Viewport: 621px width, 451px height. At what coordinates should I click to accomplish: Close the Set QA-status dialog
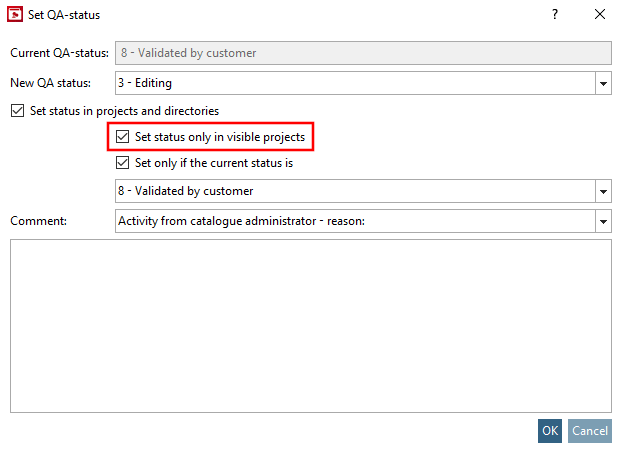click(x=600, y=15)
